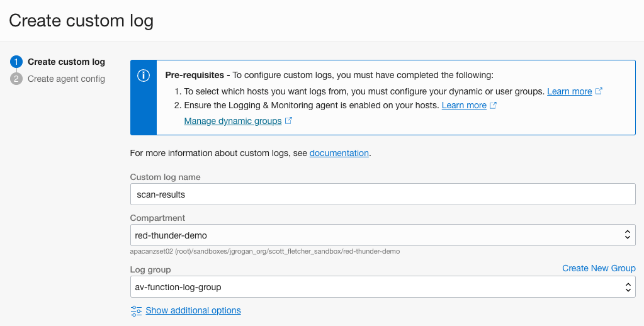The image size is (644, 326).
Task: Focus the Custom log name input field
Action: [x=382, y=194]
